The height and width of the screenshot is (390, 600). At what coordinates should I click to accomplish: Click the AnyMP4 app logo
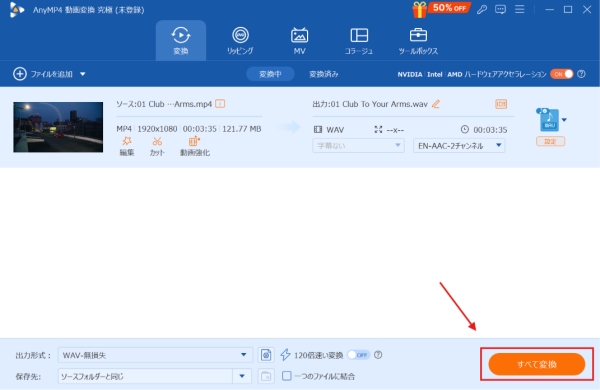click(x=16, y=10)
